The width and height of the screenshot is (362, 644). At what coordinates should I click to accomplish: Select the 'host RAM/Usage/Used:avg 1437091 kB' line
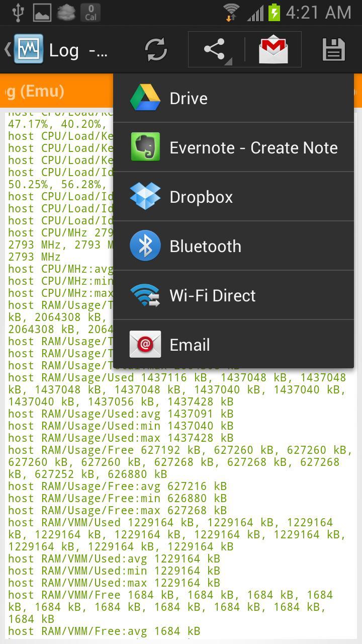click(121, 414)
